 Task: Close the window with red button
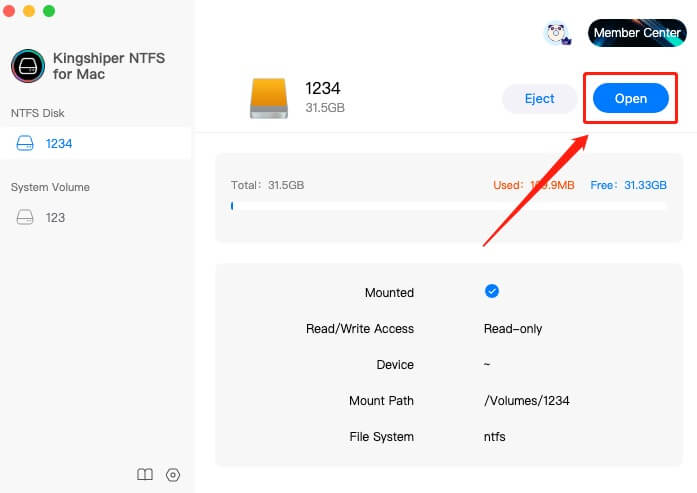(9, 11)
